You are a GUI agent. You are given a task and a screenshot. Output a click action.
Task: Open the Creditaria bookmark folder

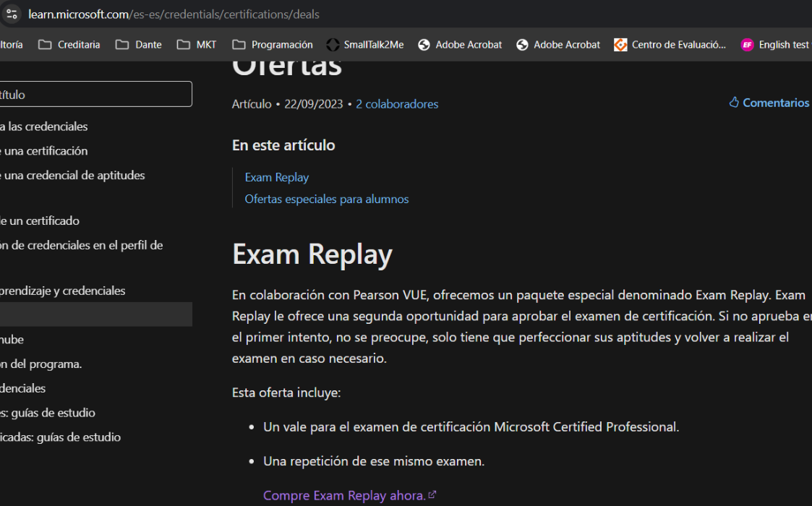tap(69, 45)
